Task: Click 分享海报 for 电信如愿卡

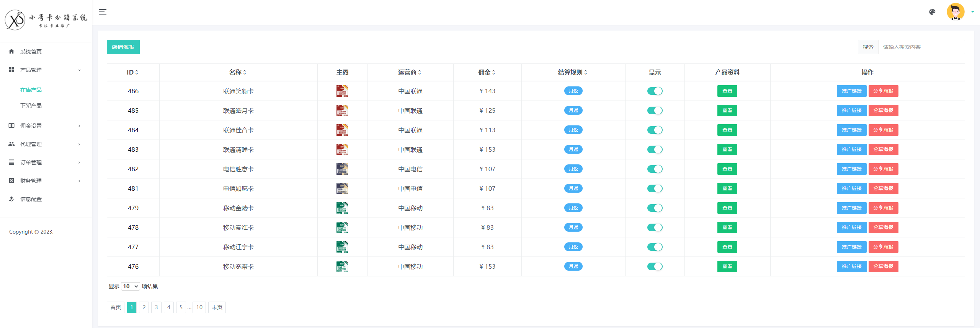Action: pos(883,188)
